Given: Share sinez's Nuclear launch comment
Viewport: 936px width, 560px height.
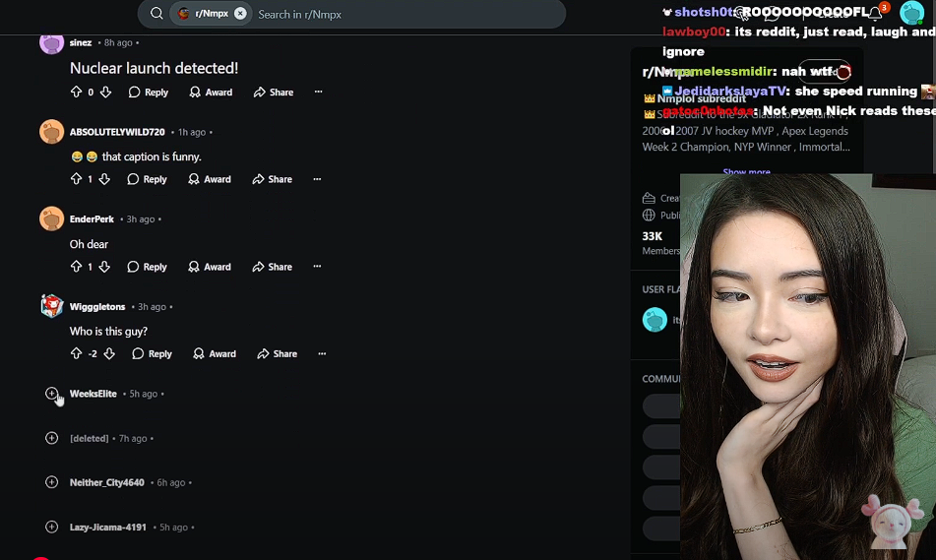Looking at the screenshot, I should click(273, 92).
